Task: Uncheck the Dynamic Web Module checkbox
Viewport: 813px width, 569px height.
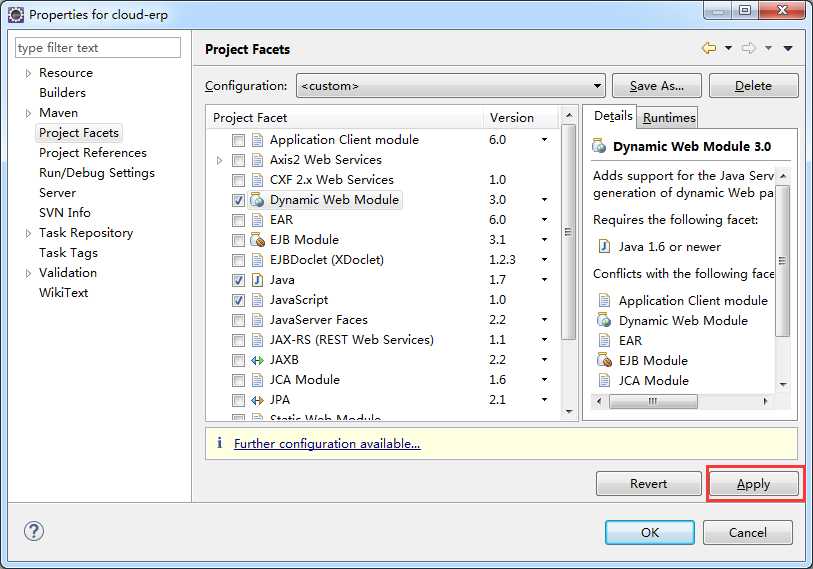Action: [238, 200]
